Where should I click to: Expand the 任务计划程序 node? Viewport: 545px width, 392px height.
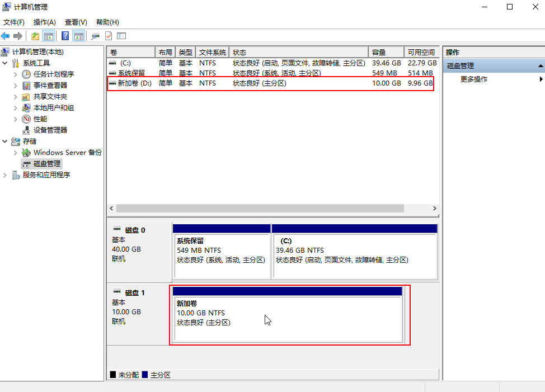tap(15, 74)
